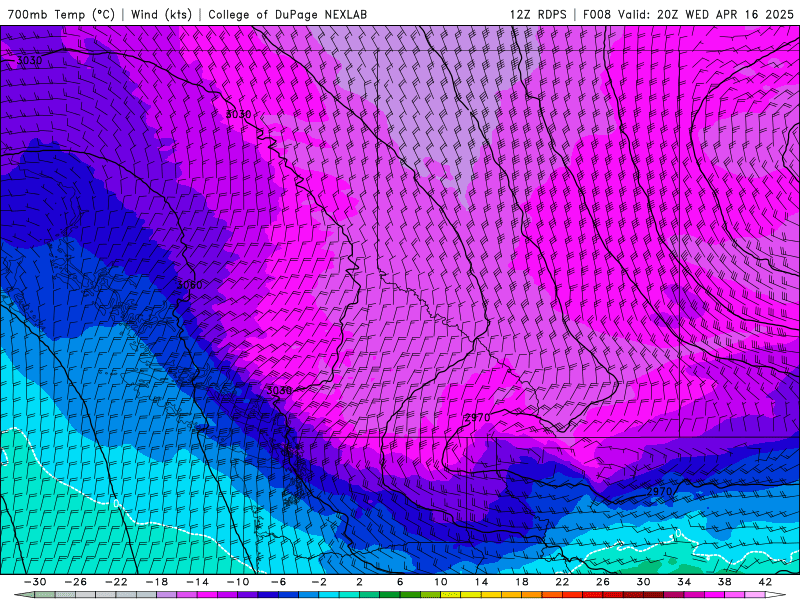Viewport: 800px width, 600px height.
Task: Click the 22 color scale label
Action: (562, 582)
